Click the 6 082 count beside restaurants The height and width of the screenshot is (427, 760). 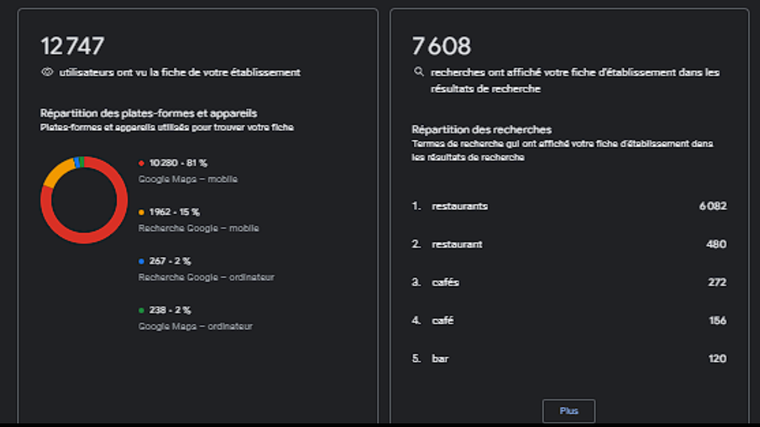(x=712, y=206)
